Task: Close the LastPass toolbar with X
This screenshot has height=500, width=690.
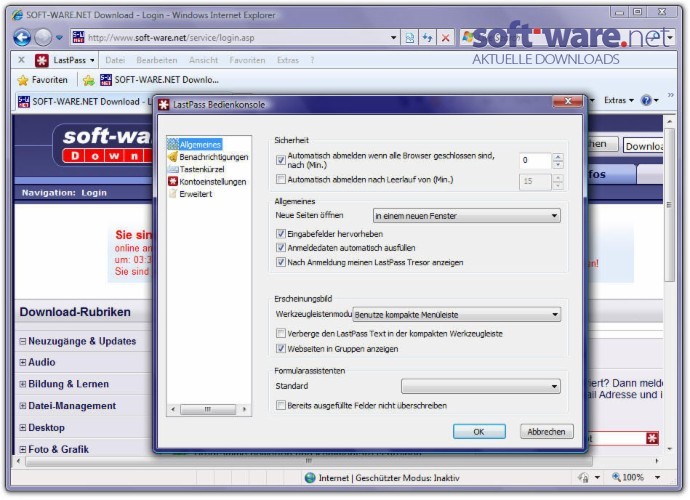Action: coord(21,60)
